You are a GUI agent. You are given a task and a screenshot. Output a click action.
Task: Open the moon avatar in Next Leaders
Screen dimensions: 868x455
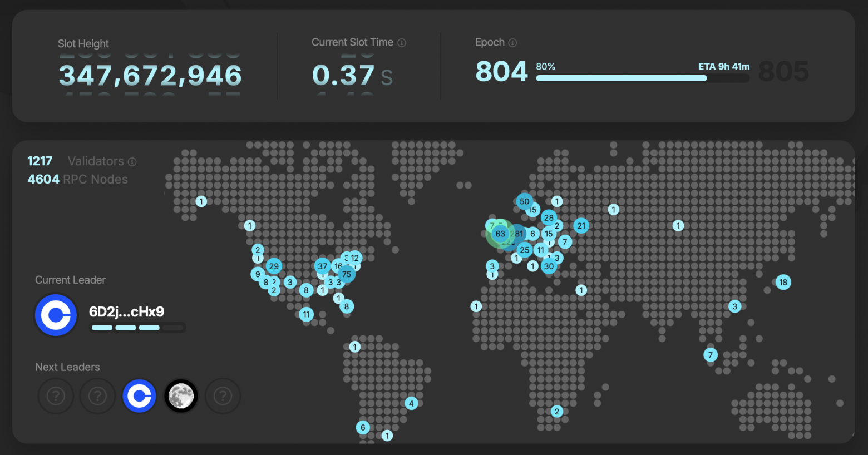(x=181, y=396)
